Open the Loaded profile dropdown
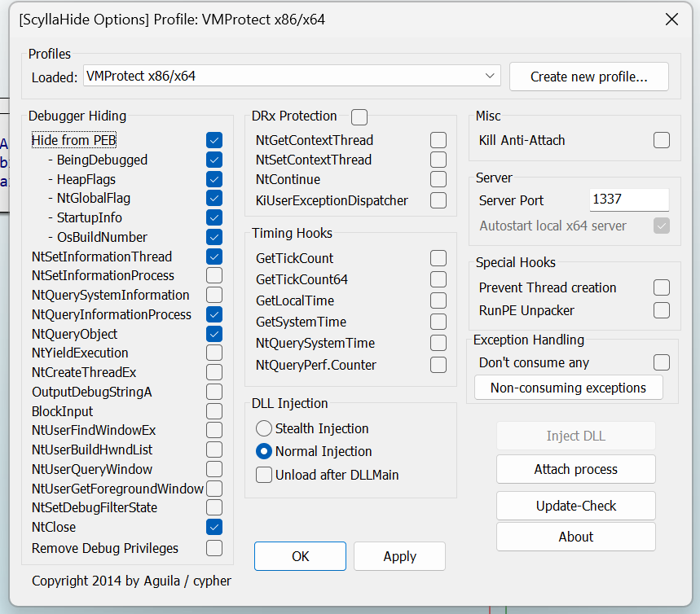 (x=292, y=76)
